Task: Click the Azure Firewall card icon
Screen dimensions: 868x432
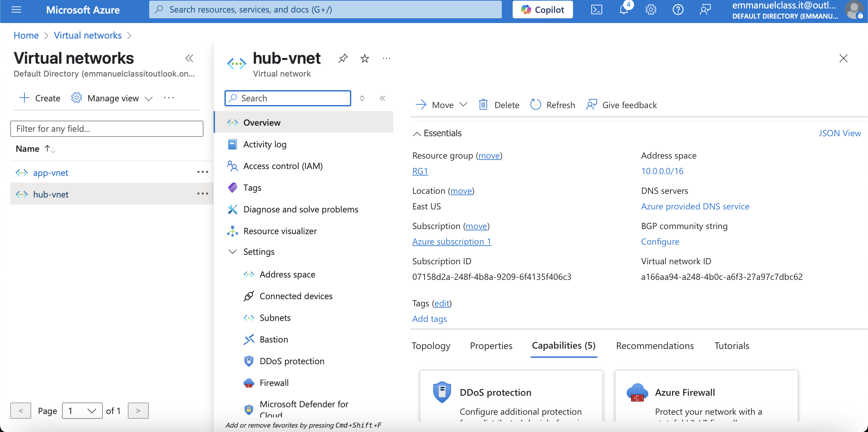Action: point(637,392)
